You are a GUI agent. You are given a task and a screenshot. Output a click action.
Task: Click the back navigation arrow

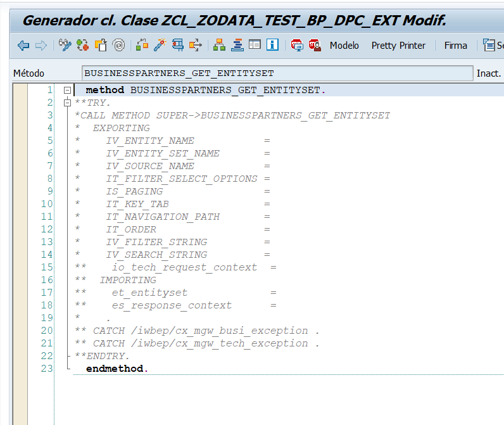point(23,46)
